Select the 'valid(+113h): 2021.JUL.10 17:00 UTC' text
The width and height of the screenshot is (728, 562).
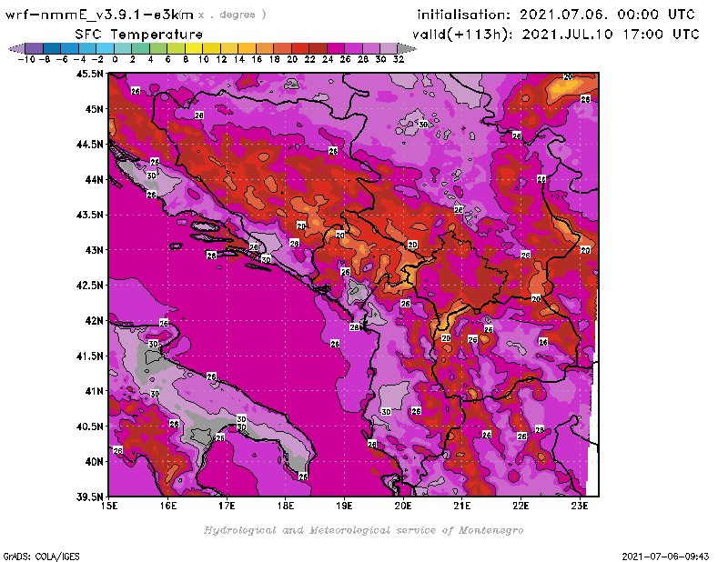point(555,35)
